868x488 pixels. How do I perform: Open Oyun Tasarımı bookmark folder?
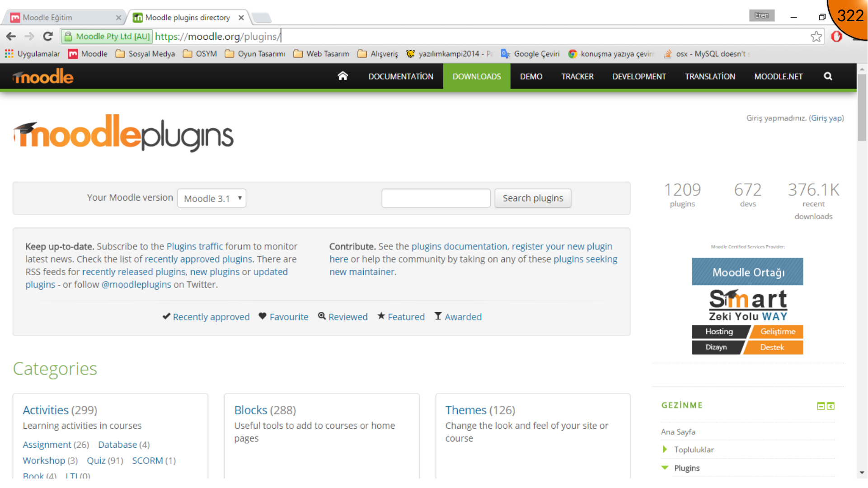click(255, 54)
